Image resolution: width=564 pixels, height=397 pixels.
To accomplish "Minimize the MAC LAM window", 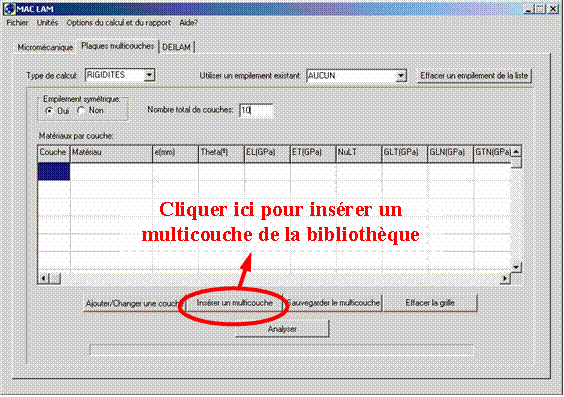I will pyautogui.click(x=528, y=9).
